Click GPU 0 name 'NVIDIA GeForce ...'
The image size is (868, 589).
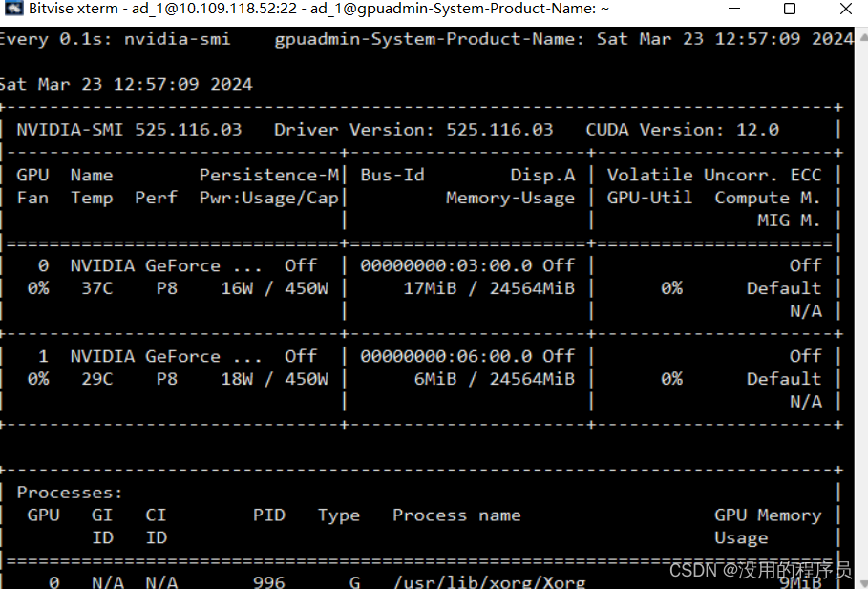click(x=166, y=265)
